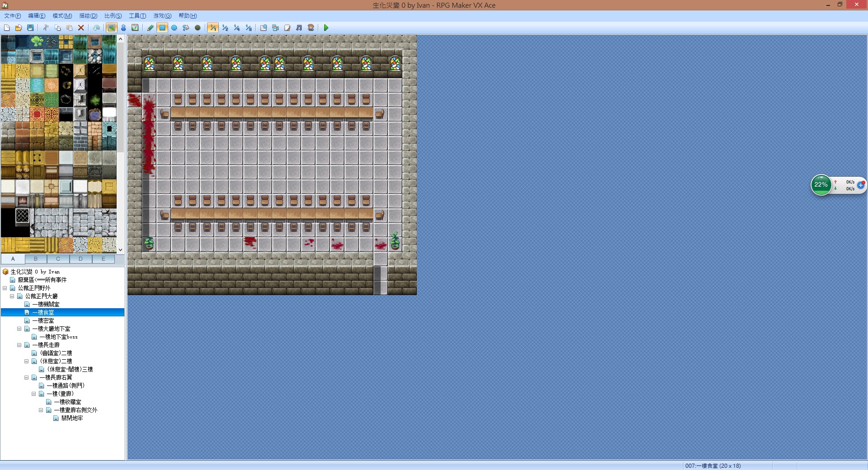Toggle Map mode button in toolbar
The width and height of the screenshot is (868, 470).
[x=111, y=28]
